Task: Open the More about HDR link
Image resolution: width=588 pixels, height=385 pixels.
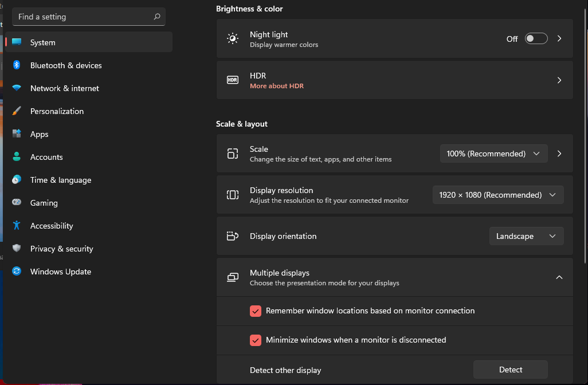Action: pyautogui.click(x=277, y=86)
